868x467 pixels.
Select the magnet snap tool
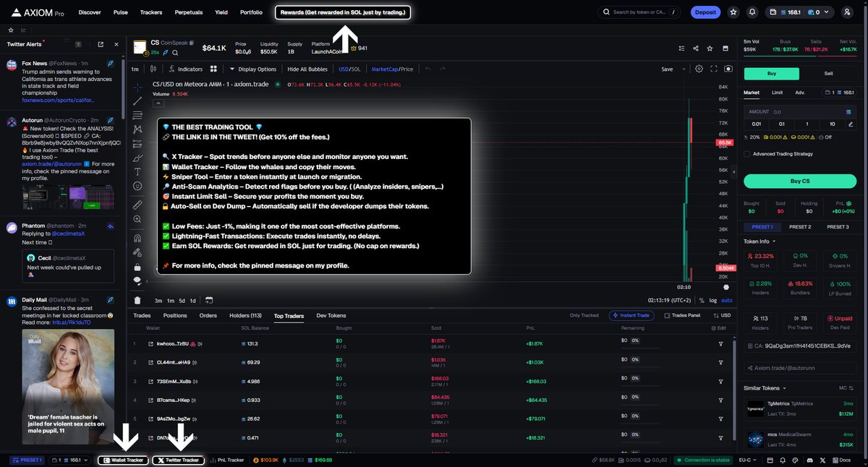[137, 237]
